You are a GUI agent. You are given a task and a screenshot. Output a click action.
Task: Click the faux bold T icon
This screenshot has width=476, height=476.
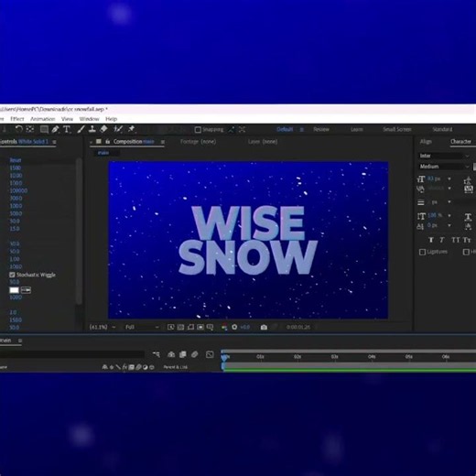[x=431, y=240]
